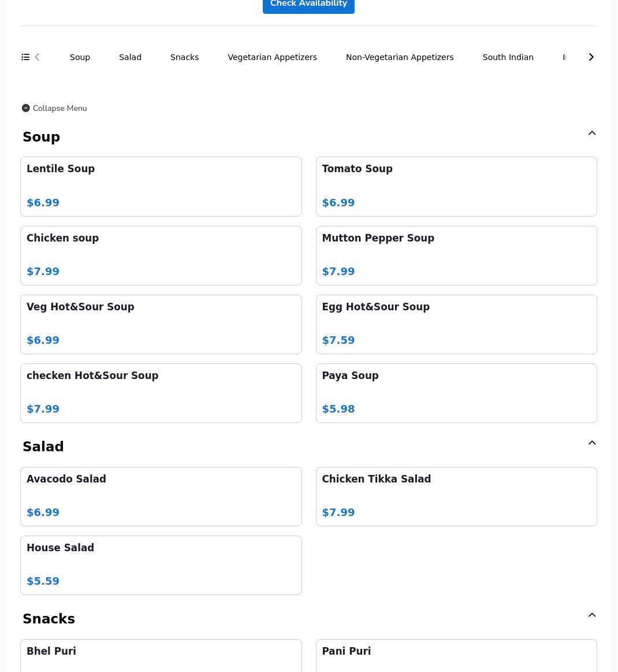The image size is (618, 672).
Task: Collapse the Soup section chevron
Action: (x=592, y=133)
